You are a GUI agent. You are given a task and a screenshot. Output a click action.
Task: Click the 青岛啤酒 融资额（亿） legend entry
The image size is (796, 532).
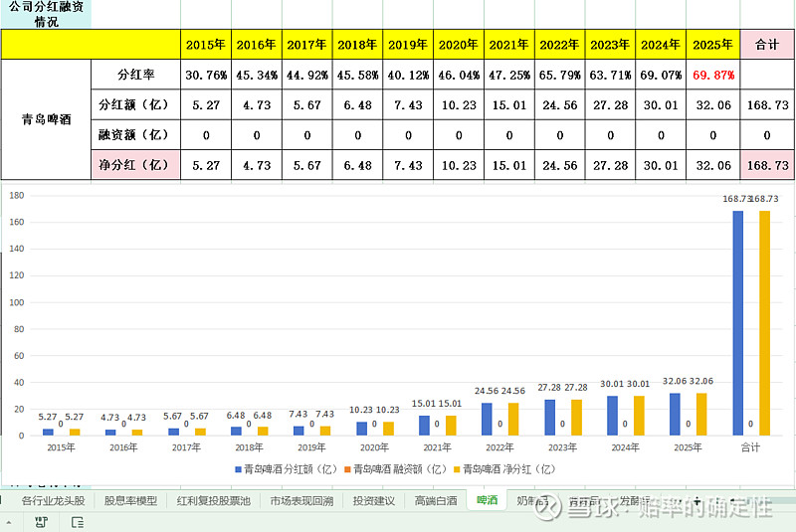395,469
